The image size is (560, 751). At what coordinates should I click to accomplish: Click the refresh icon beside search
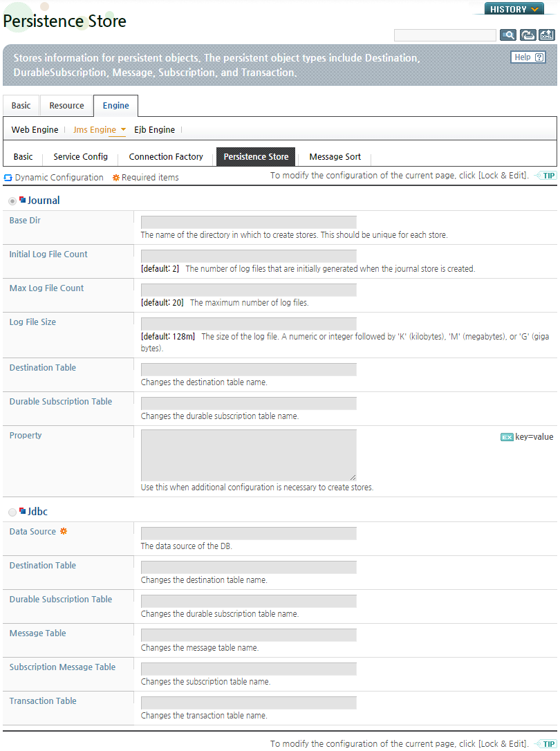click(528, 35)
